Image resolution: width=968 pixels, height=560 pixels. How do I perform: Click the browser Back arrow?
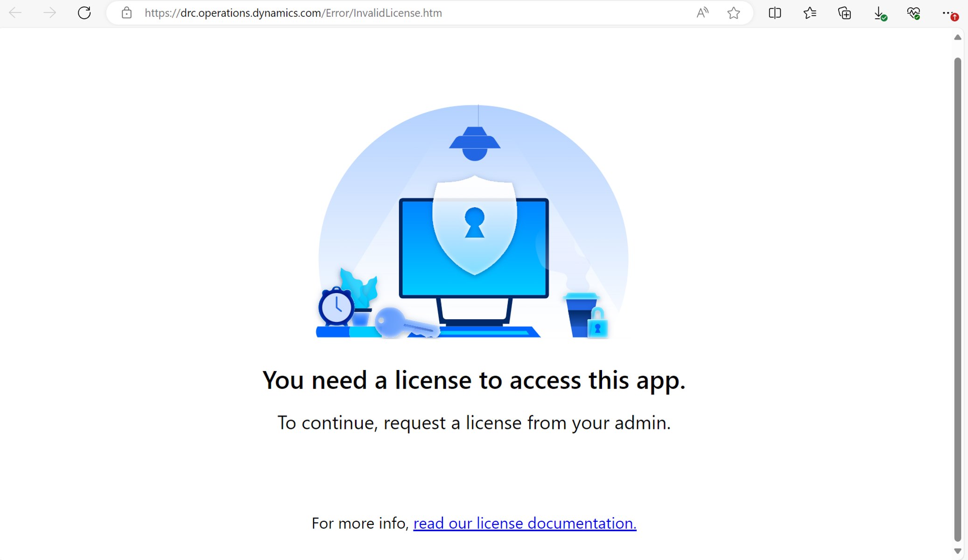(15, 13)
